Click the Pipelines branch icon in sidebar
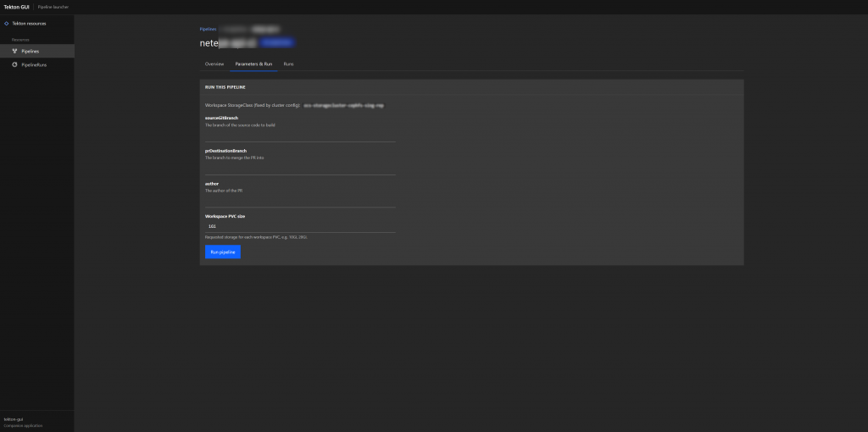This screenshot has width=868, height=432. coord(15,51)
